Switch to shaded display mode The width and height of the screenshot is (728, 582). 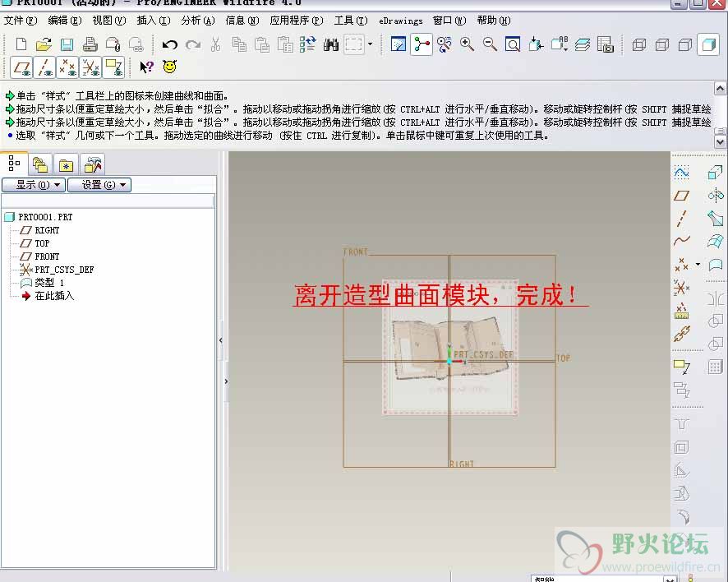[x=708, y=45]
